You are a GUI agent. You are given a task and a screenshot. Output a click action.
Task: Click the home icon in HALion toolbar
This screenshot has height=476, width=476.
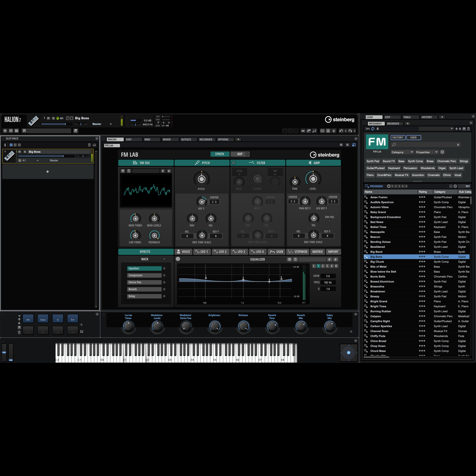pyautogui.click(x=5, y=131)
